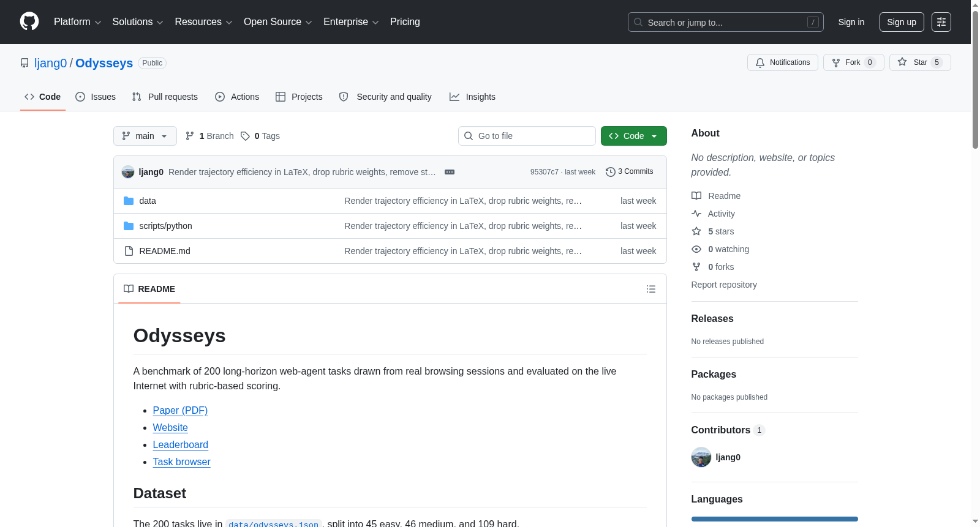Click the star icon beside 5 stars
980x527 pixels.
(696, 231)
